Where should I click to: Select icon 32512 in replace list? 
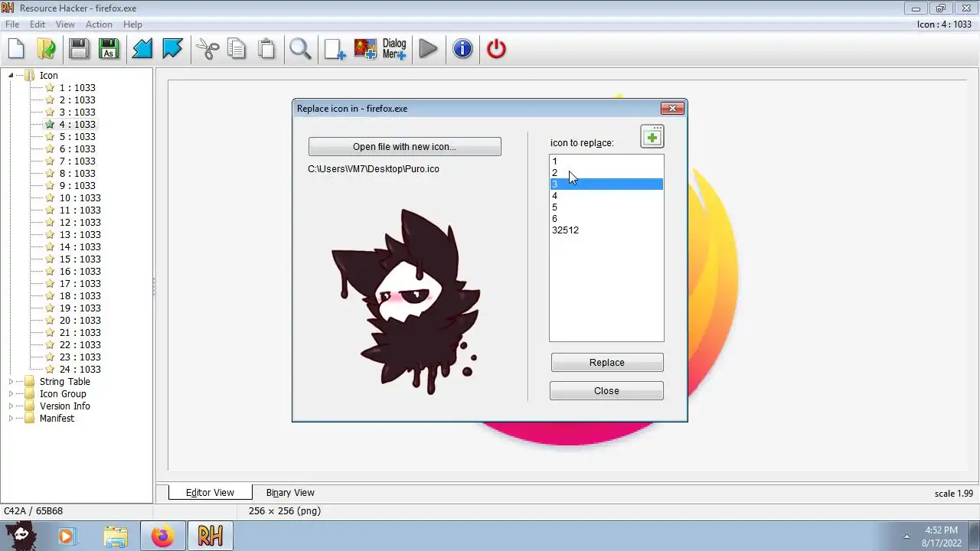pos(606,230)
